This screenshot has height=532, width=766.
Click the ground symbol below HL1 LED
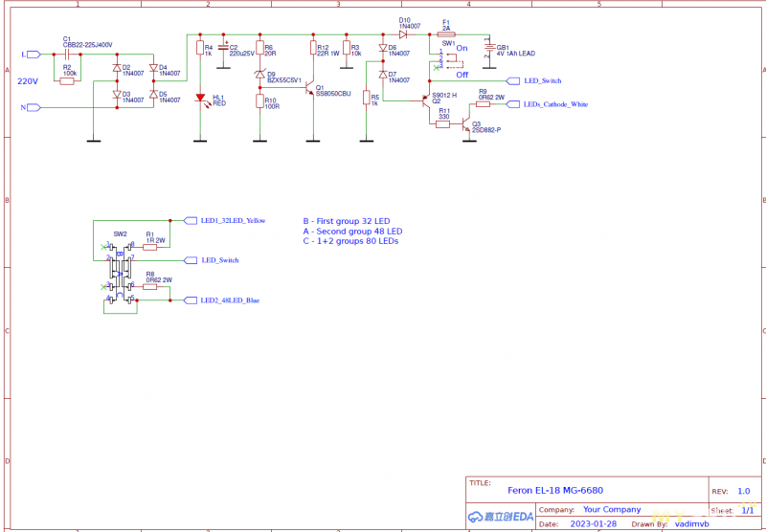tap(199, 141)
